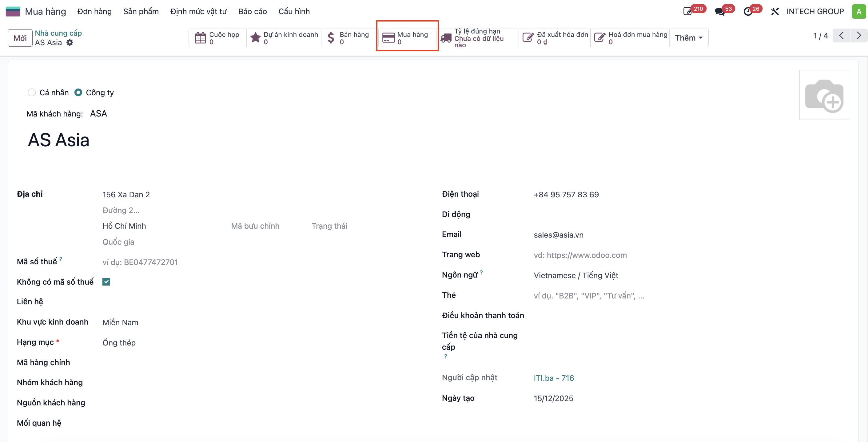Image resolution: width=868 pixels, height=442 pixels.
Task: Go back to Nhà cung cấp breadcrumb
Action: click(x=58, y=33)
